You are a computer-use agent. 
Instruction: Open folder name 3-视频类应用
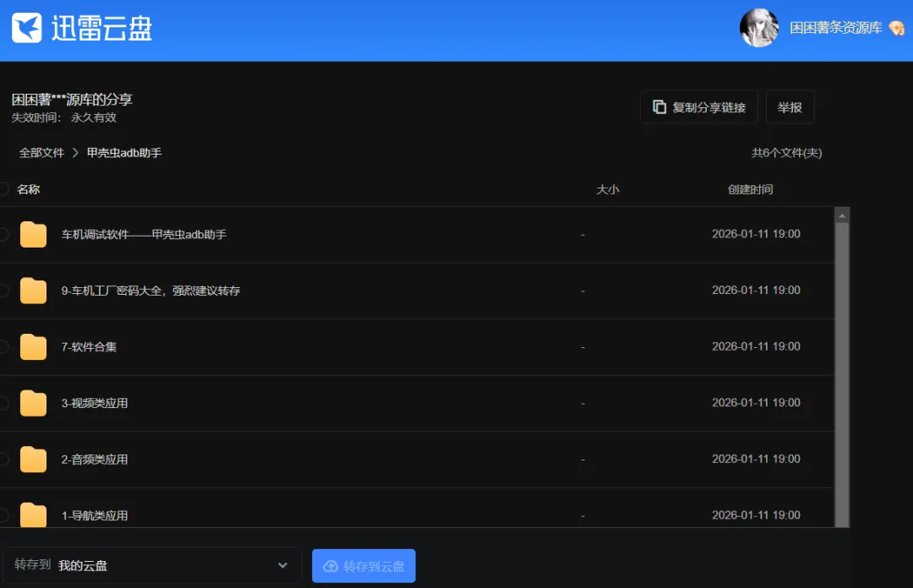(x=95, y=403)
